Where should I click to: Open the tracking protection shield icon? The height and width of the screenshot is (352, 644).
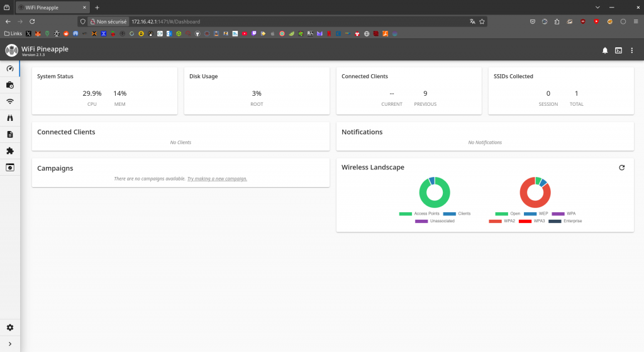coord(82,22)
